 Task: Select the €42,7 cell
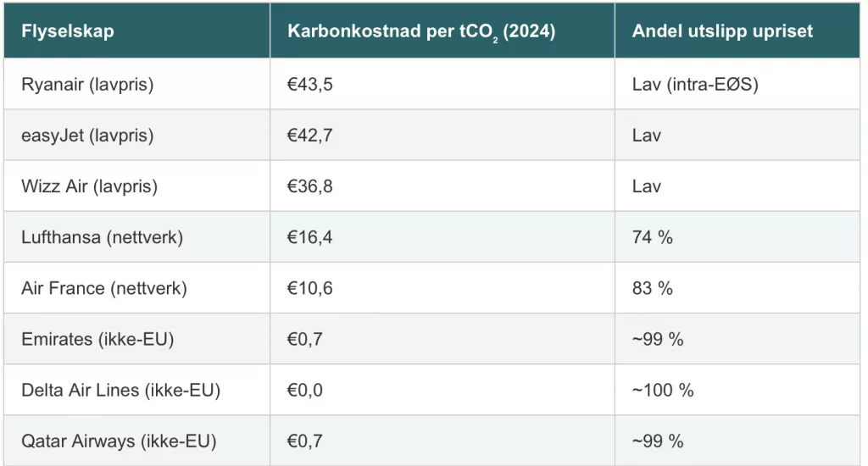(310, 136)
